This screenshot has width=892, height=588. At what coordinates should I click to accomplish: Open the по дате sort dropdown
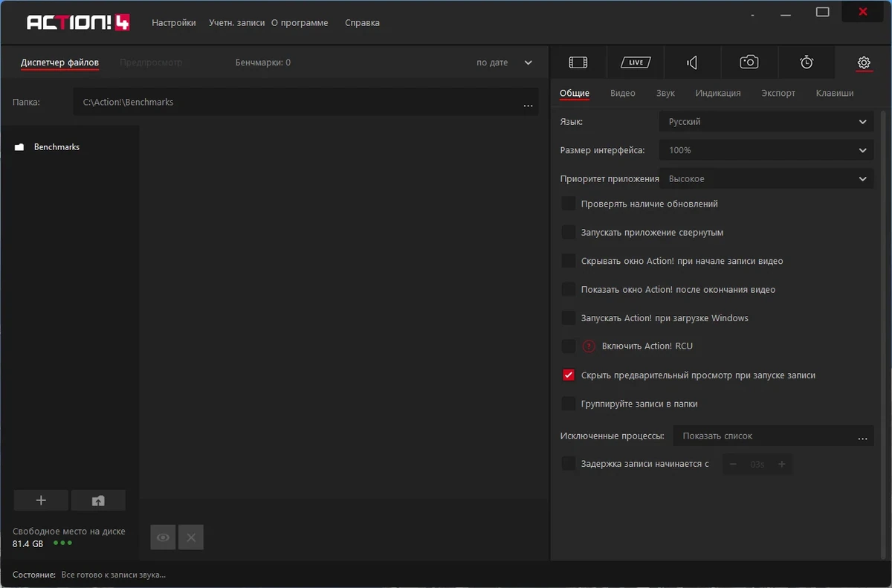pos(505,62)
